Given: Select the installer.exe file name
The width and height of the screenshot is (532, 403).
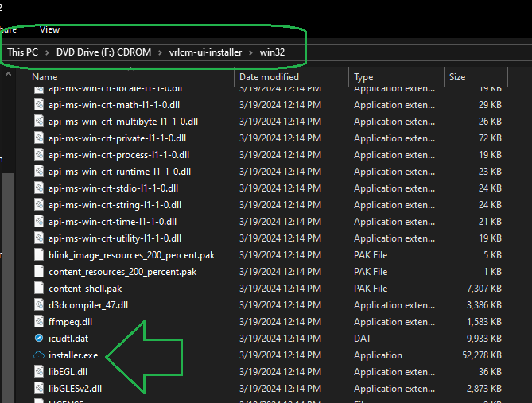Looking at the screenshot, I should (73, 355).
